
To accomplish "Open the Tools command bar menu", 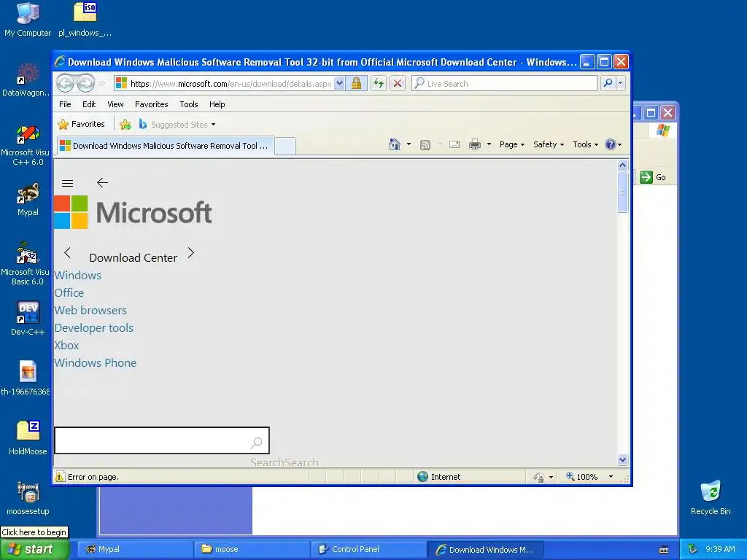I will tap(585, 144).
